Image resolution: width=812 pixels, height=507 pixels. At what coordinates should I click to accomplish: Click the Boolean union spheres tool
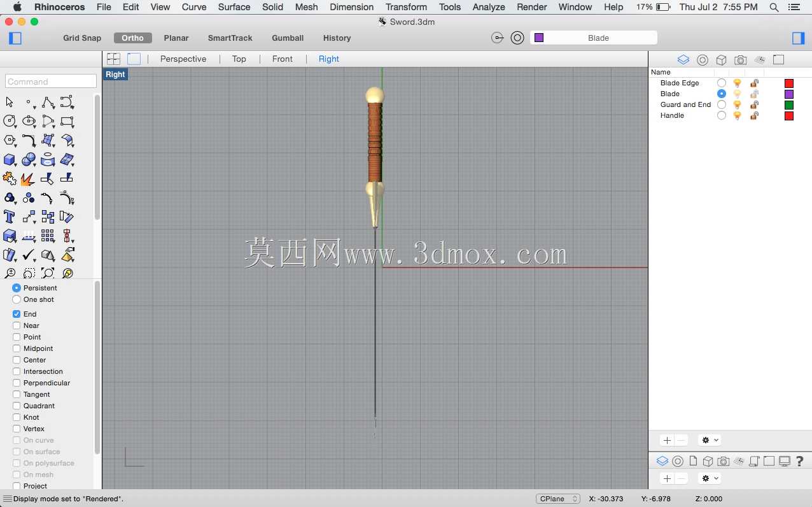coord(29,159)
